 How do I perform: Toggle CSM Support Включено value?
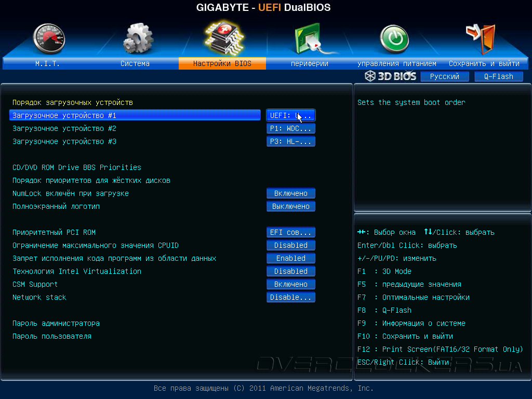[x=291, y=284]
